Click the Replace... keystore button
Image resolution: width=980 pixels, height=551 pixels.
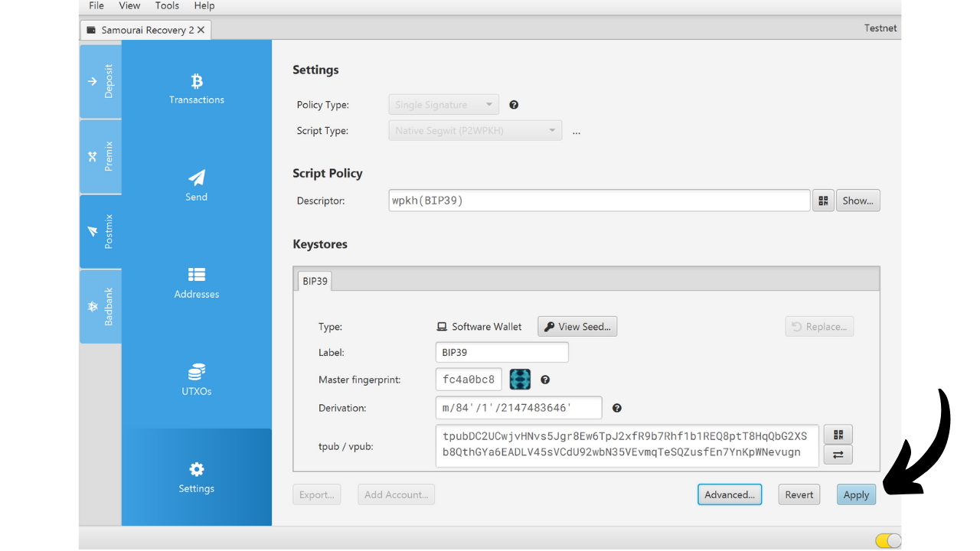coord(819,327)
